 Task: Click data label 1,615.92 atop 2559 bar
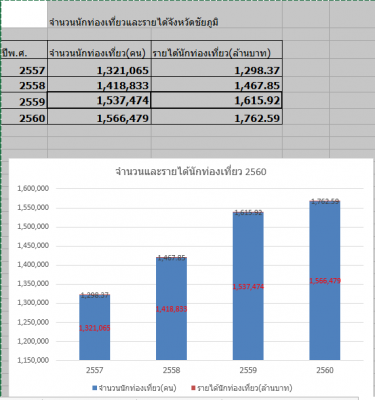coord(248,213)
